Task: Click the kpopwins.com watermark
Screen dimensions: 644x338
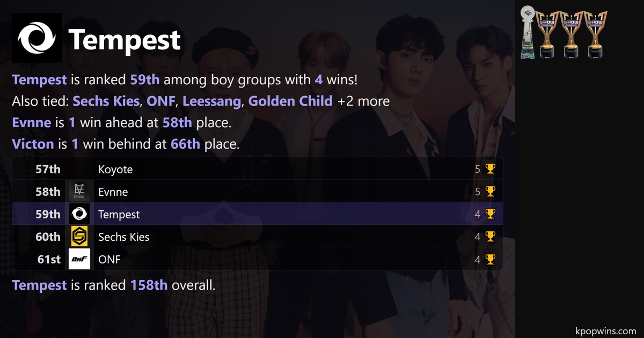Action: [605, 330]
